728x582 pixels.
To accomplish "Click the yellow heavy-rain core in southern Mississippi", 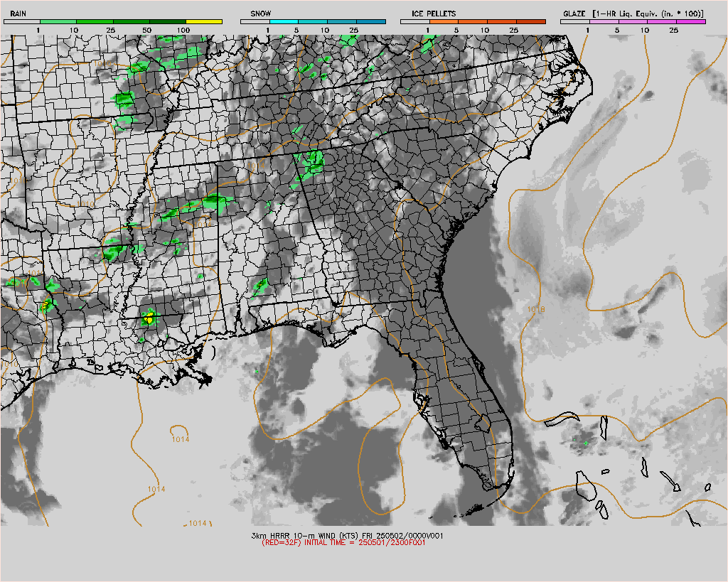I will pos(149,319).
